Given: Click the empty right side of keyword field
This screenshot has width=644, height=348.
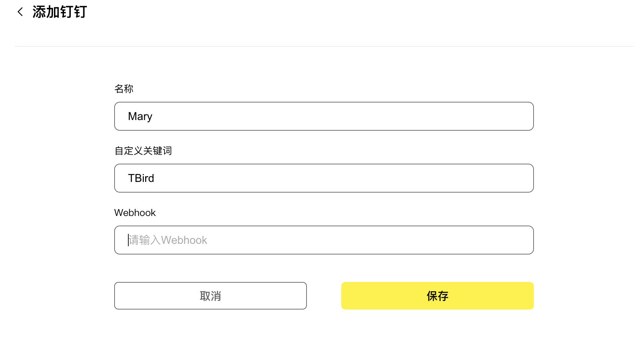Looking at the screenshot, I should [447, 178].
